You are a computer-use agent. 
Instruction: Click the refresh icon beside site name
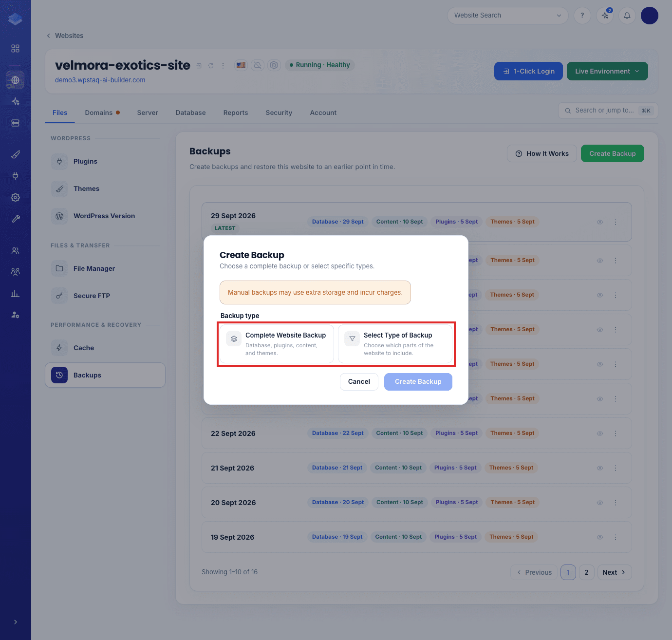[x=211, y=65]
